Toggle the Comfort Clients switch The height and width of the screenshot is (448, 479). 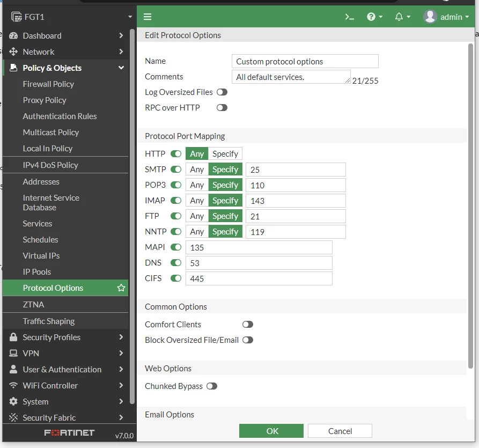point(248,324)
